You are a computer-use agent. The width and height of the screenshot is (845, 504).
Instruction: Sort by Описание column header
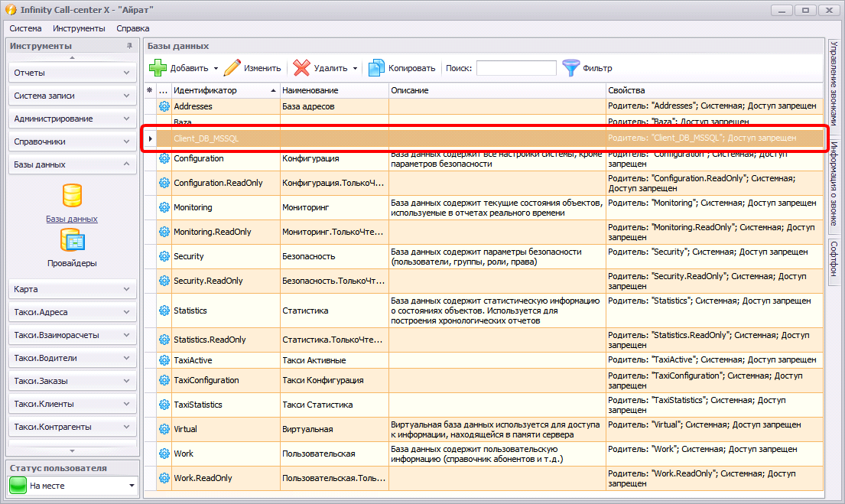[497, 90]
